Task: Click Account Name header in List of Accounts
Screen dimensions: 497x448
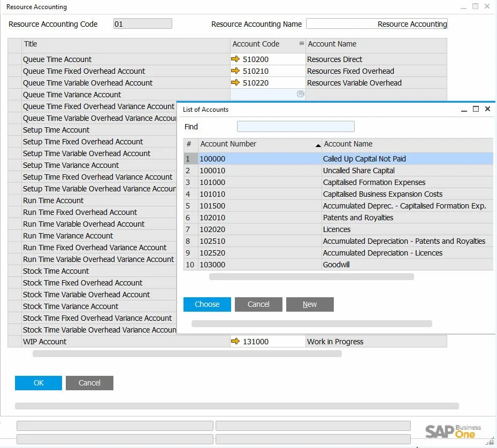Action: (x=407, y=144)
